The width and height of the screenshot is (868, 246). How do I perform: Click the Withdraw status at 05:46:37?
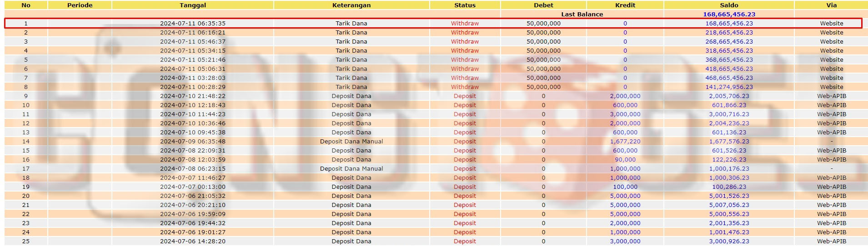pyautogui.click(x=465, y=42)
